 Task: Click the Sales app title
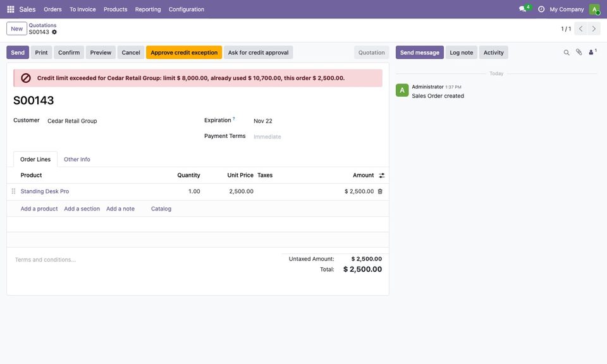(27, 9)
